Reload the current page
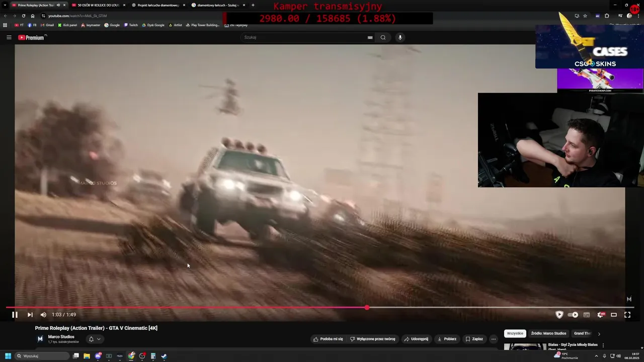 (x=23, y=16)
